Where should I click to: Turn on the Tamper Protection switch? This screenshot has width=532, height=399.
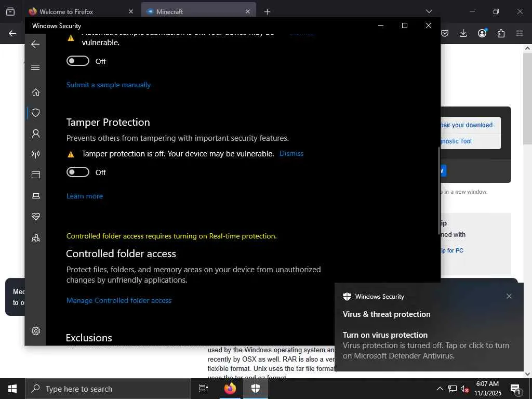pyautogui.click(x=78, y=172)
